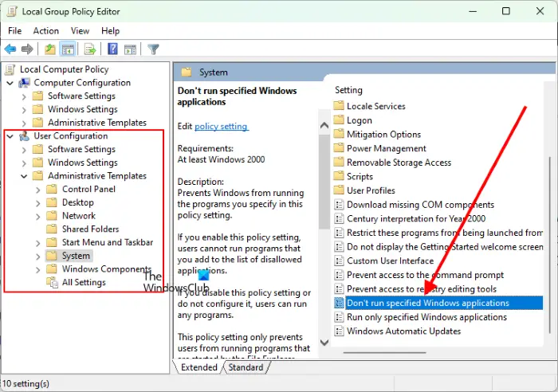Screen dimensions: 558x392
Task: Click the Forward arrow toolbar icon
Action: pos(27,49)
